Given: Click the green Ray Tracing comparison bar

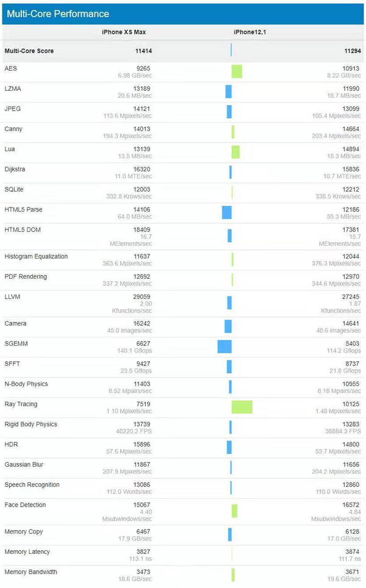Looking at the screenshot, I should click(242, 407).
